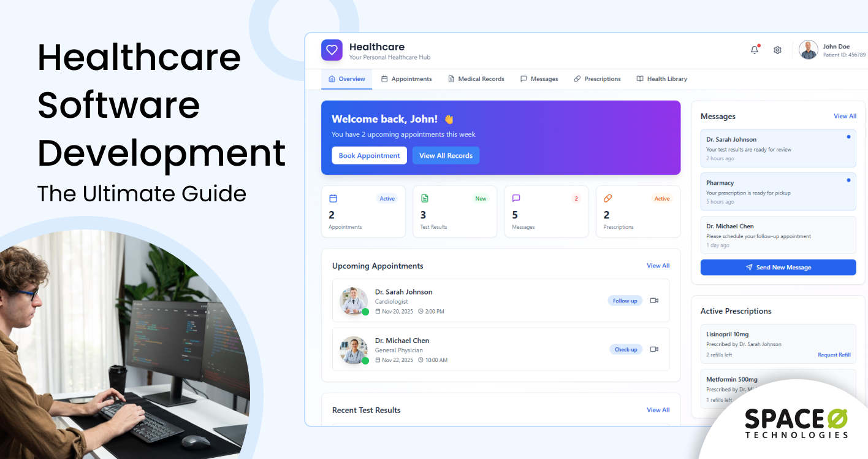Screen dimensions: 868x459
Task: Click the Prescriptions pill card icon
Action: [607, 198]
